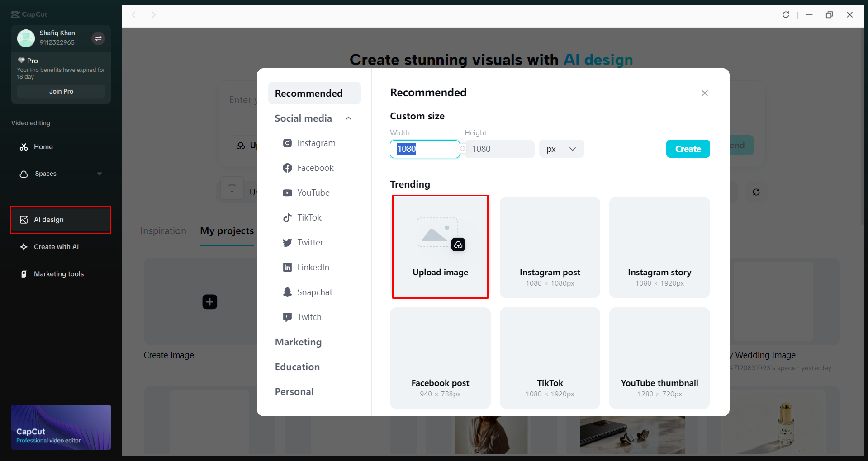The height and width of the screenshot is (461, 868).
Task: Click the Width stepper control
Action: point(462,149)
